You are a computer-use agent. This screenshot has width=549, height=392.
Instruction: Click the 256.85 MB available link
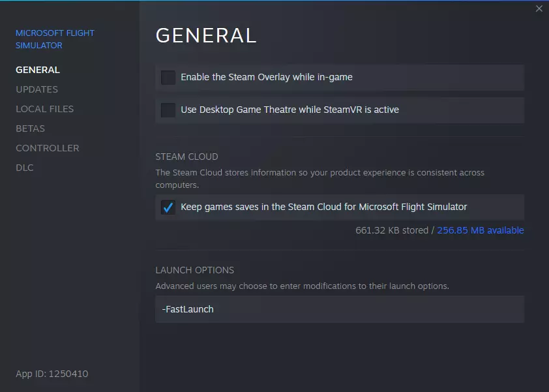[481, 230]
